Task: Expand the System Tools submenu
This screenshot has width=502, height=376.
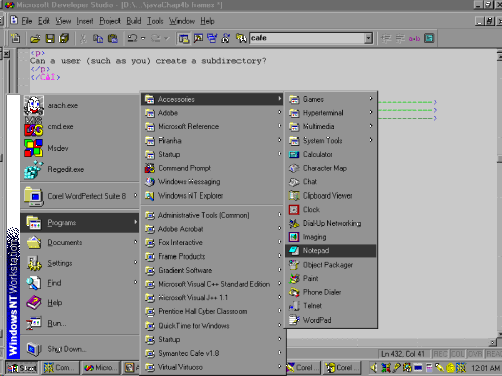Action: tap(331, 140)
